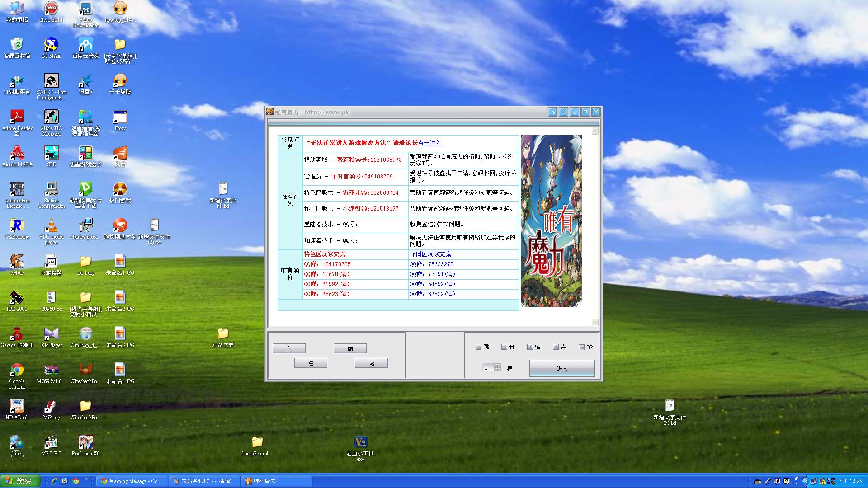Click the up-down arrows titlebar button
This screenshot has width=868, height=488.
coord(563,112)
